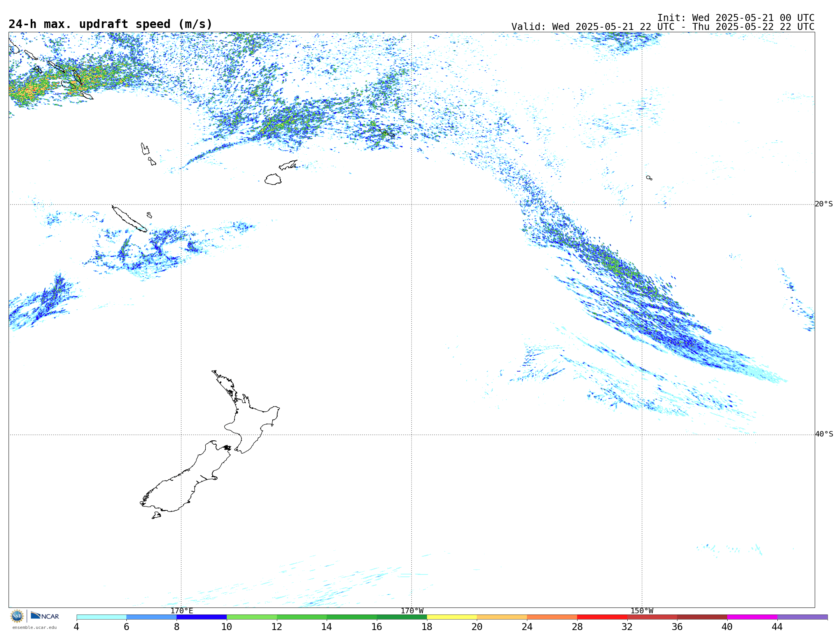Viewport: 840px width, 632px height.
Task: Click the 40°S latitude label
Action: click(824, 434)
